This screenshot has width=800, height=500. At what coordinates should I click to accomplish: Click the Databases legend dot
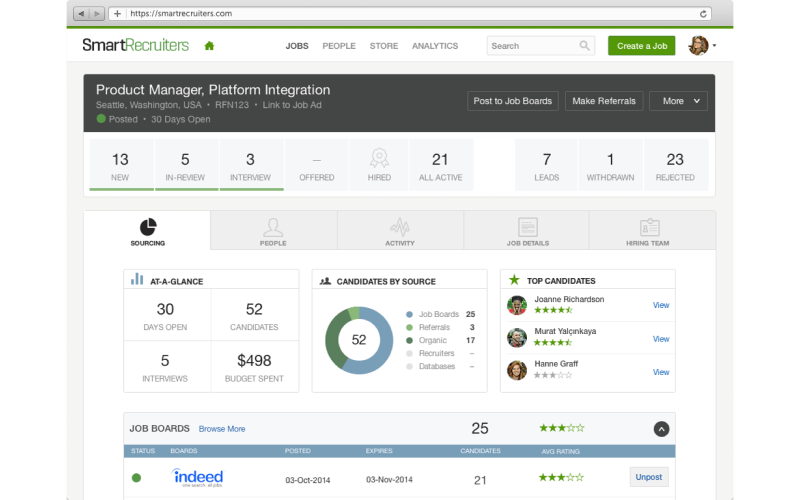409,366
